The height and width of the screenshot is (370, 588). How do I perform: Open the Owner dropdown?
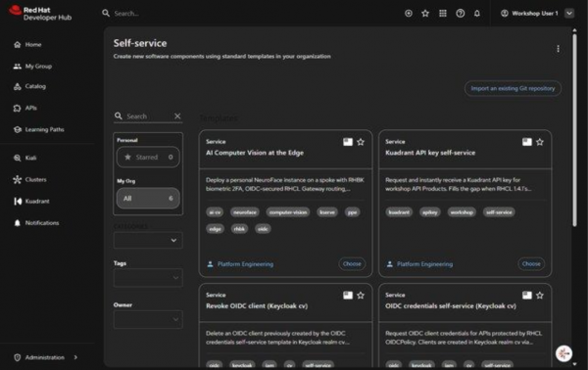coord(148,319)
